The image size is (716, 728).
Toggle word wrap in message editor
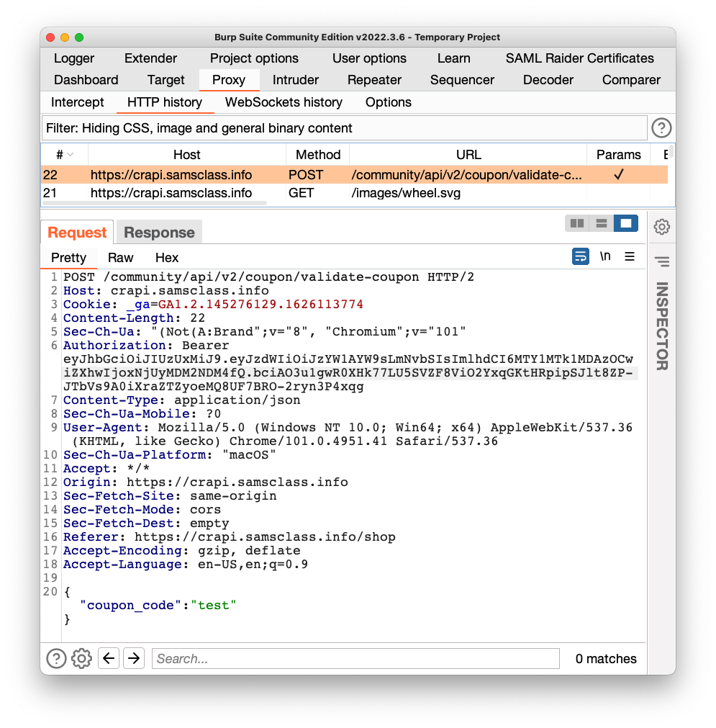[x=581, y=256]
